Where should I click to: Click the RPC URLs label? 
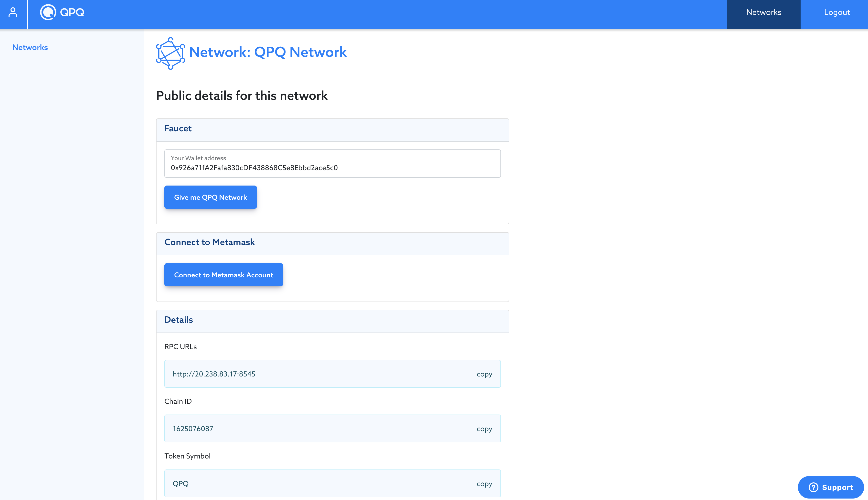tap(180, 346)
